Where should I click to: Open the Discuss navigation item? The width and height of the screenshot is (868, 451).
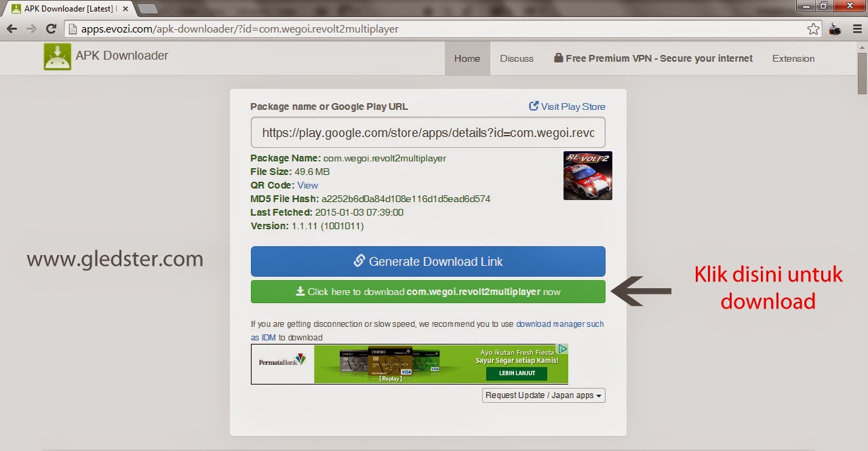click(517, 58)
